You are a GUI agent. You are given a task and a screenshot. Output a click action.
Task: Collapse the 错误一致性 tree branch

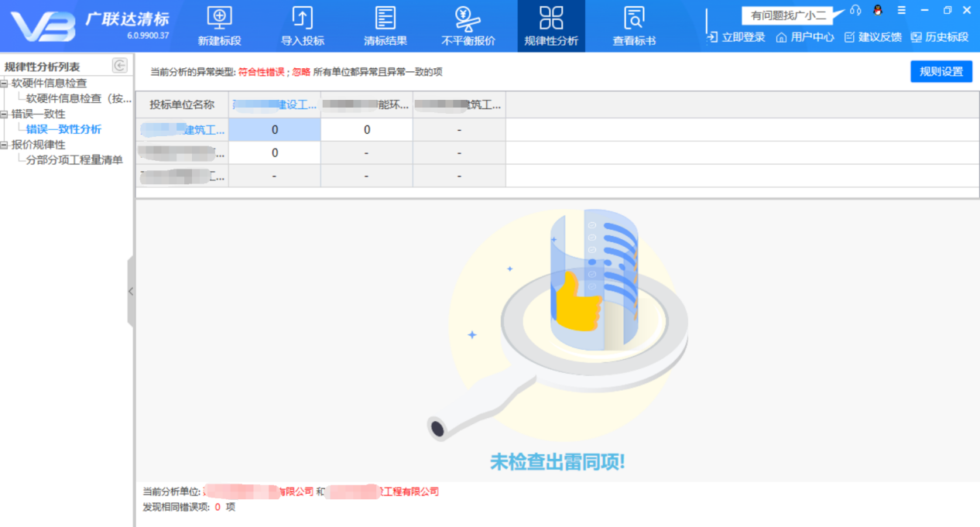pyautogui.click(x=5, y=114)
